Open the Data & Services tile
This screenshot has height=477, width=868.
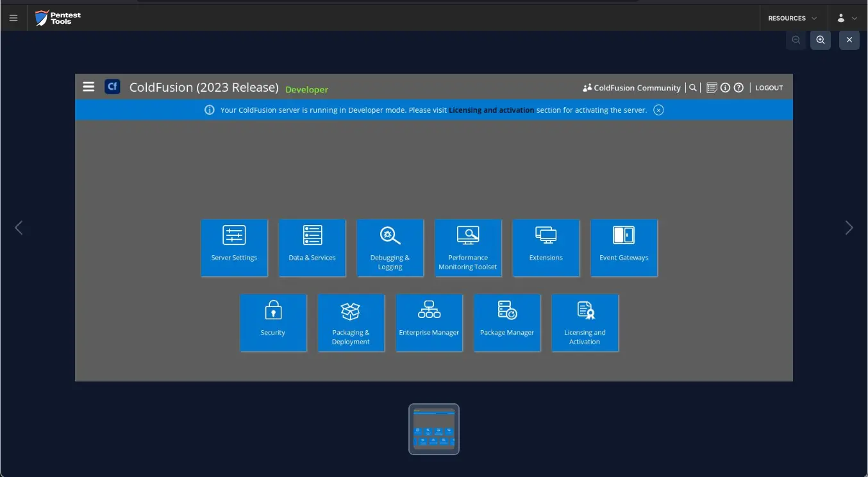[312, 248]
